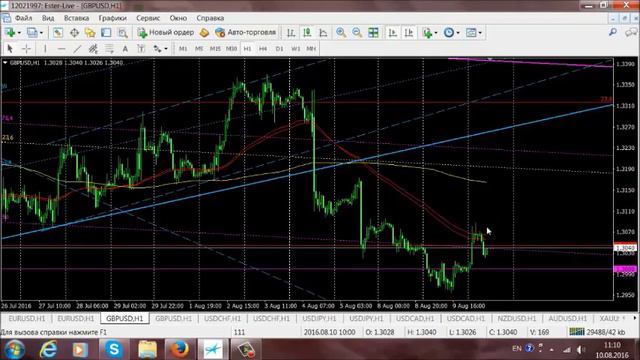This screenshot has width=640, height=360.
Task: Tile chart windows icon
Action: [x=373, y=33]
